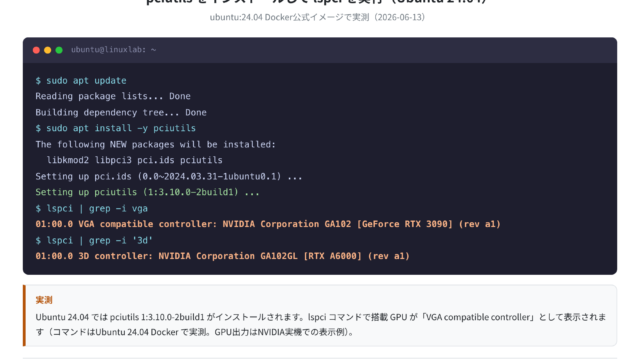Click the green dot in the terminal header
The height and width of the screenshot is (360, 640).
click(x=59, y=50)
